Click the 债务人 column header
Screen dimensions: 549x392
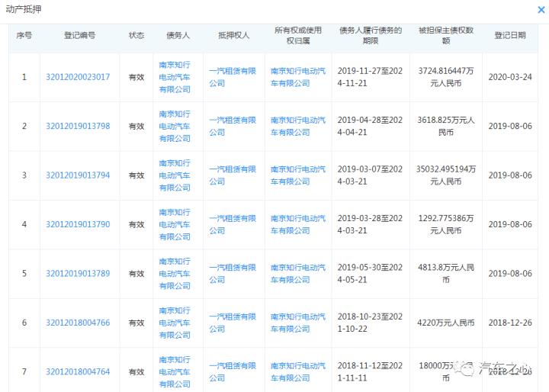(178, 35)
